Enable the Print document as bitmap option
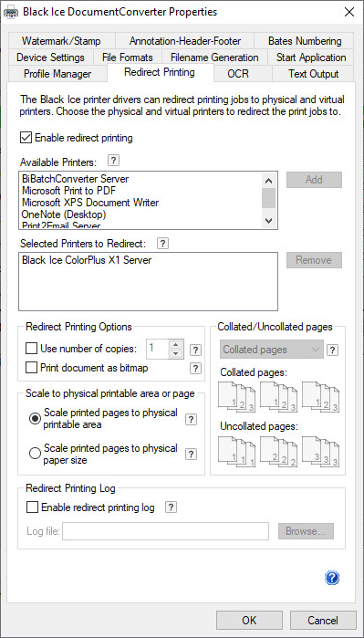Screen dimensions: 364x638 (x=31, y=368)
